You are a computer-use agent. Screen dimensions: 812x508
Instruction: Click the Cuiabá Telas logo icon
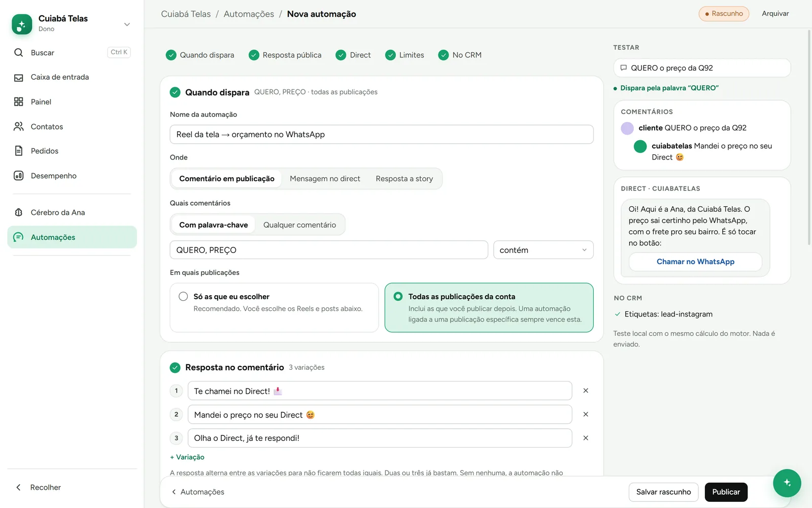(x=22, y=24)
